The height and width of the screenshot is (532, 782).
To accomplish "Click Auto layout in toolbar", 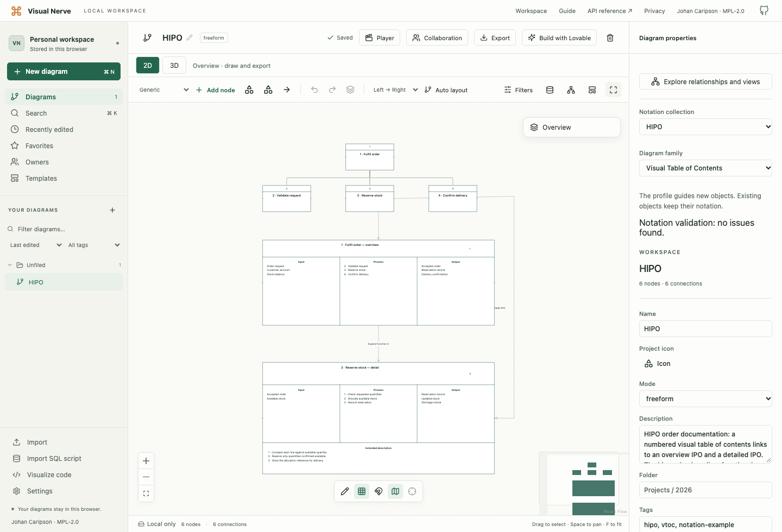I will pos(446,90).
